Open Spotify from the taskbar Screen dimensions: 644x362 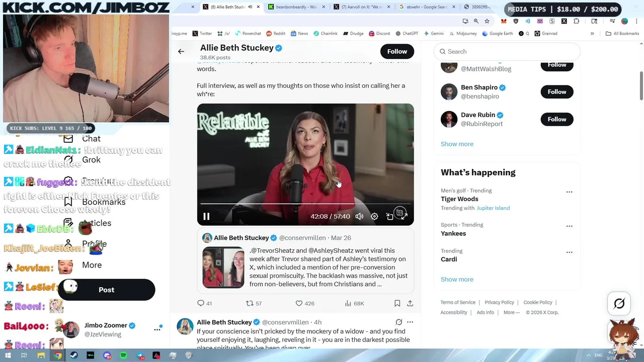point(123,355)
